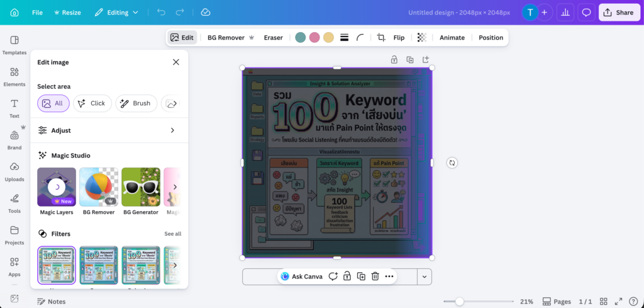Open the transparency checkerboard icon
The image size is (644, 308).
[421, 38]
